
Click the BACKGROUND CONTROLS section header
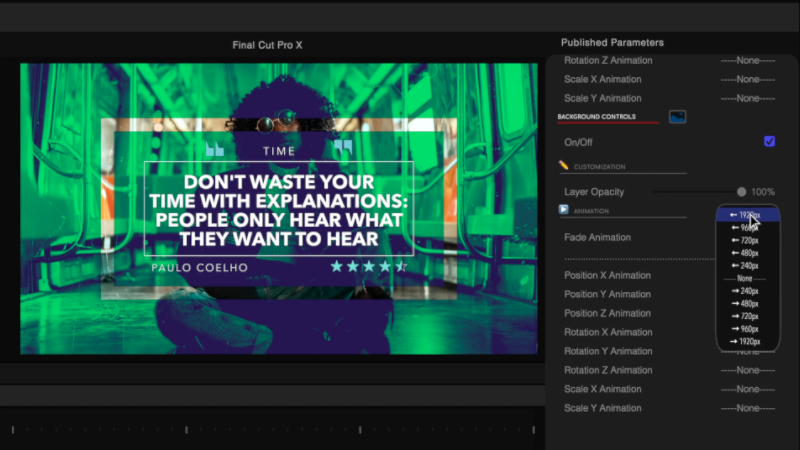click(x=596, y=116)
